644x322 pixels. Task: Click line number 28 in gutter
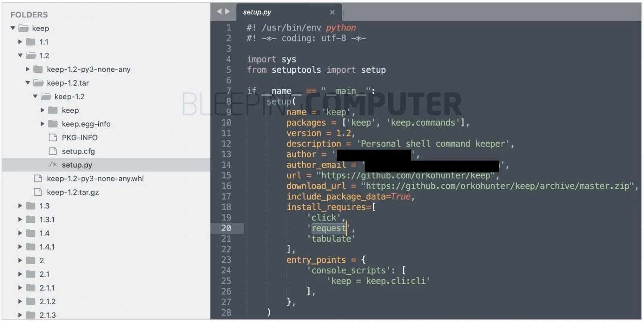[226, 312]
